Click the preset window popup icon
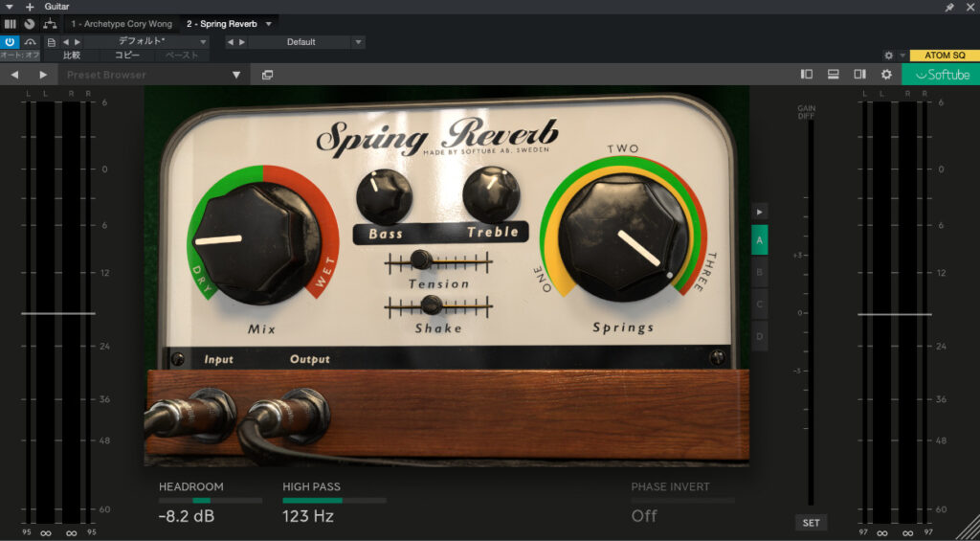The height and width of the screenshot is (541, 980). click(267, 75)
